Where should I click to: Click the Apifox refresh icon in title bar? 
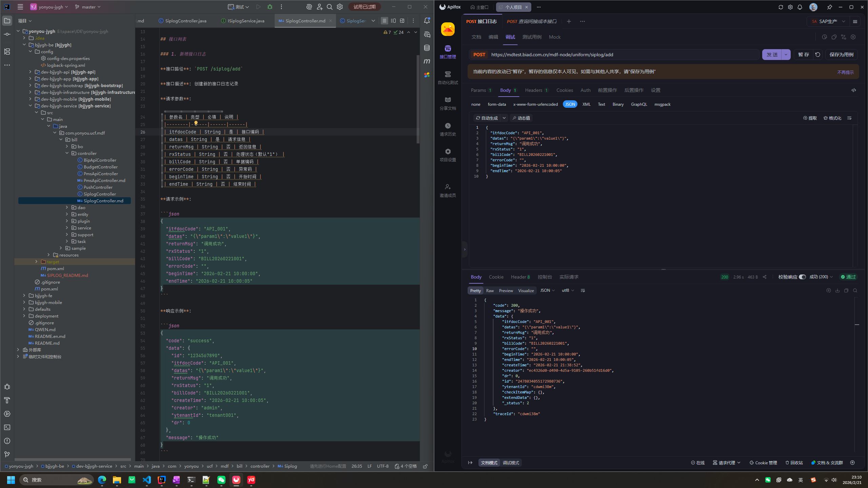(781, 7)
